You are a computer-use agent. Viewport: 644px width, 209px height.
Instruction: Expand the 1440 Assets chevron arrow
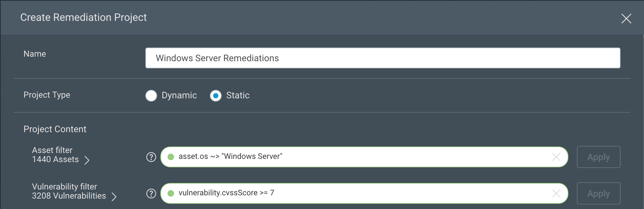point(87,160)
